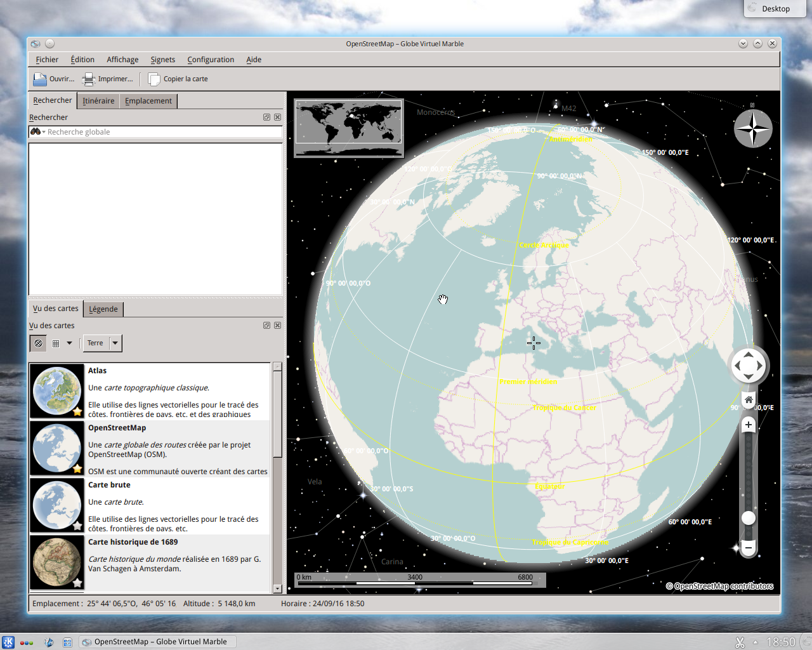Click the Imprimer printer button

click(x=108, y=79)
